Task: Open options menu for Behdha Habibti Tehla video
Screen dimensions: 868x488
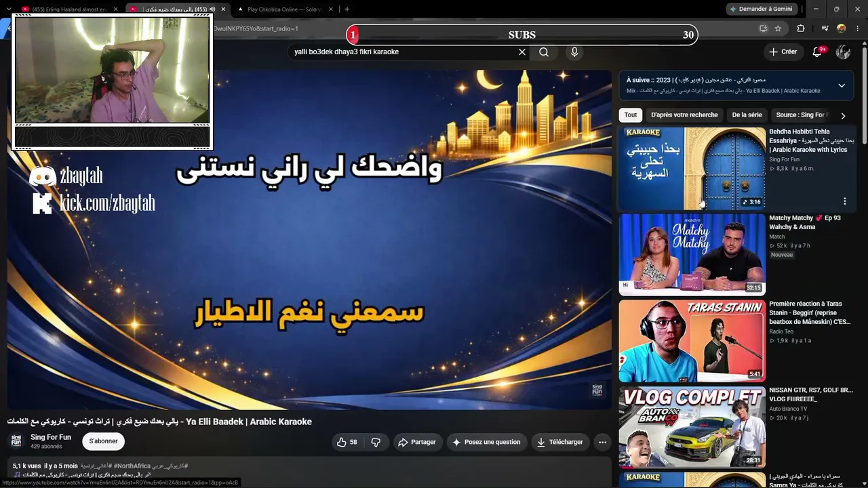Action: coord(845,201)
